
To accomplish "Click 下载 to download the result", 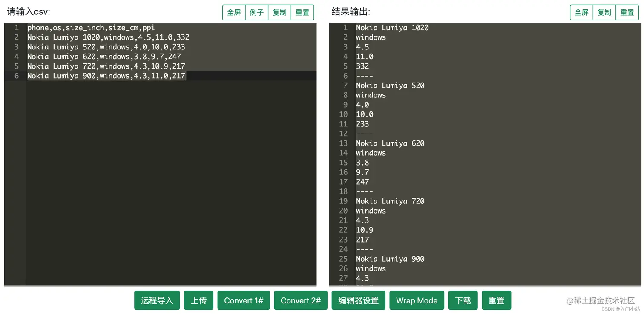I will tap(463, 300).
